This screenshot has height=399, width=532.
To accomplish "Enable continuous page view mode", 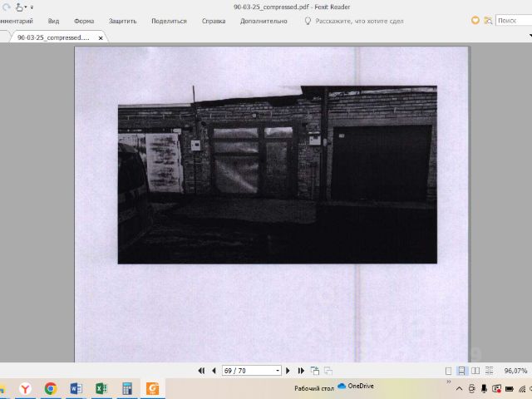I will (x=462, y=371).
